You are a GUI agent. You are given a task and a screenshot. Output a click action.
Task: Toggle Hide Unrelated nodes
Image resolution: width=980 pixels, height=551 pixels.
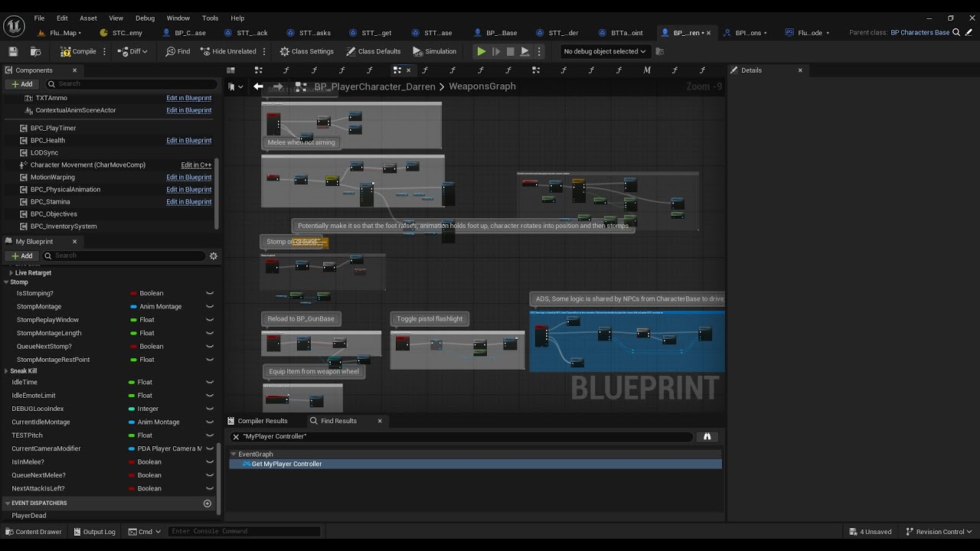(x=229, y=51)
